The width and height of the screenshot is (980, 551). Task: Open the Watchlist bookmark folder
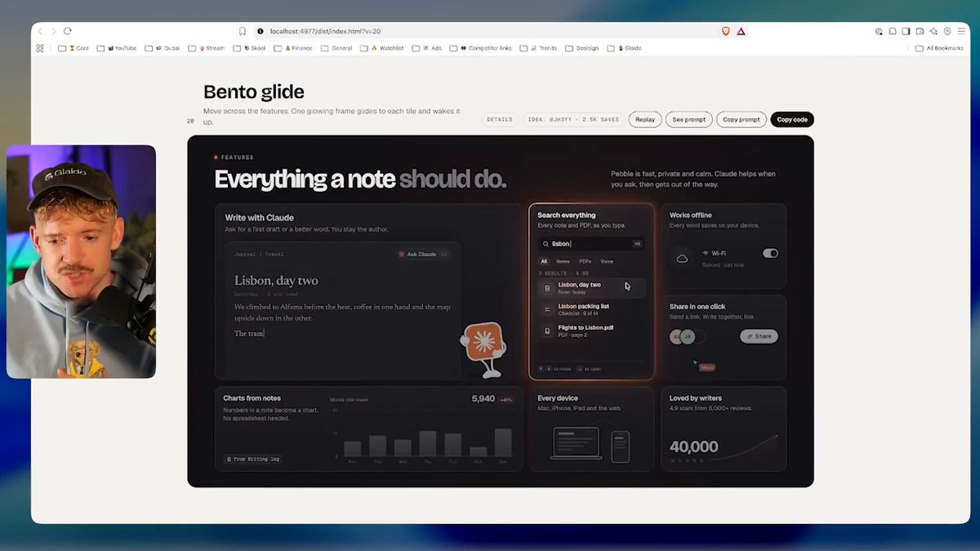tap(382, 48)
